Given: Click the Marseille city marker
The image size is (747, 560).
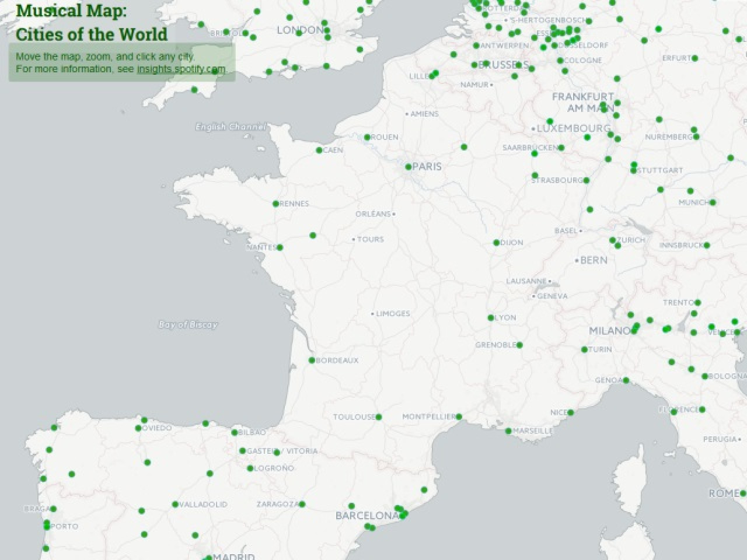Looking at the screenshot, I should 507,430.
